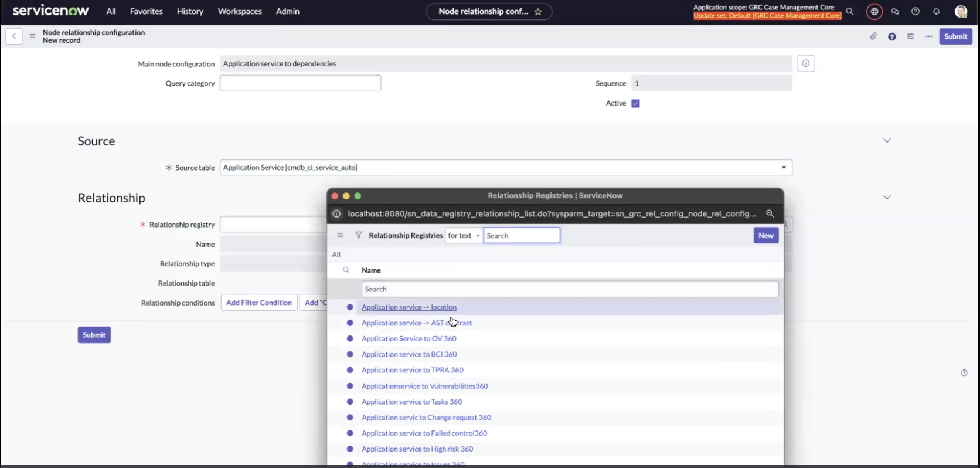This screenshot has height=468, width=980.
Task: Select Application service to Tasks 360 link
Action: pos(412,402)
